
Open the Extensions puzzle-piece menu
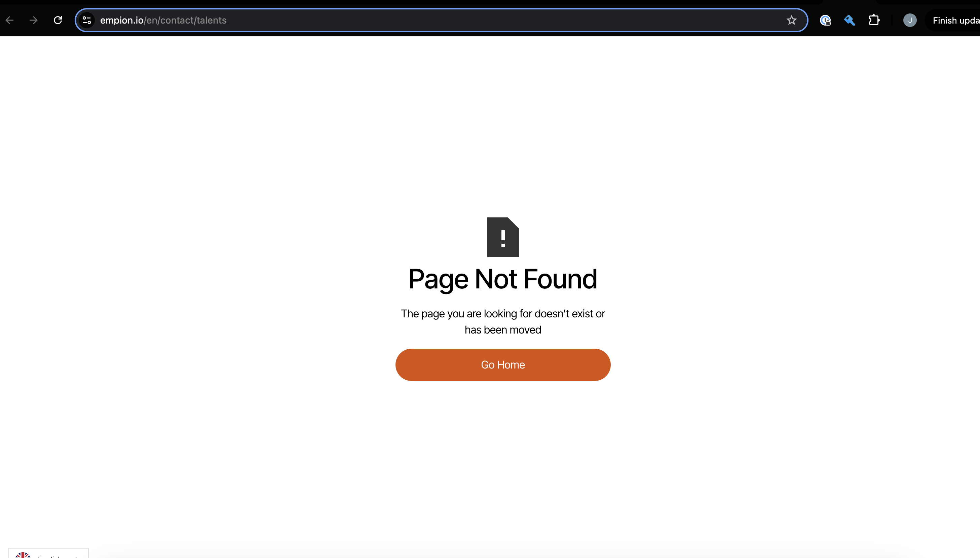pos(873,20)
